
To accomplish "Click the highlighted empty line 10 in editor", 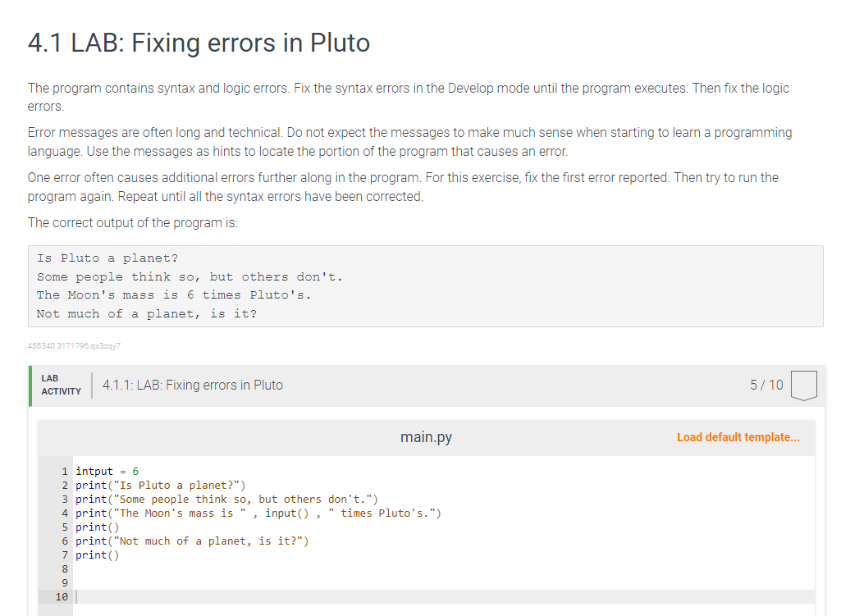I will click(443, 597).
